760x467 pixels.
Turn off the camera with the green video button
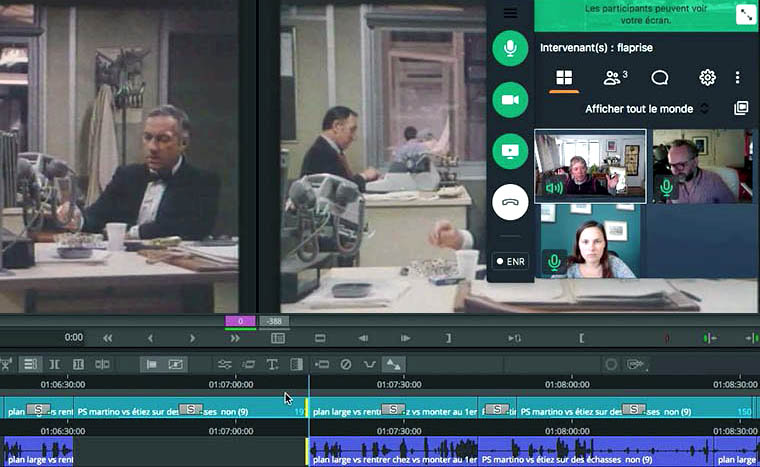coord(510,99)
